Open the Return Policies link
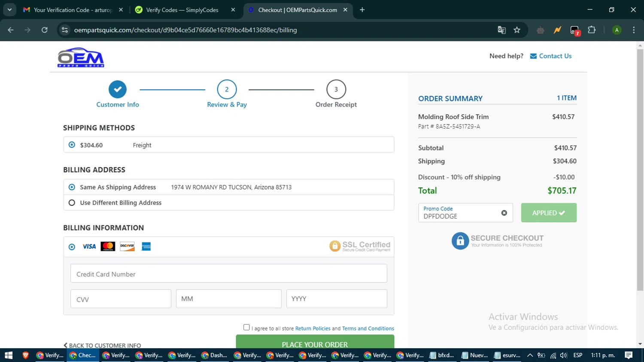 (x=313, y=329)
